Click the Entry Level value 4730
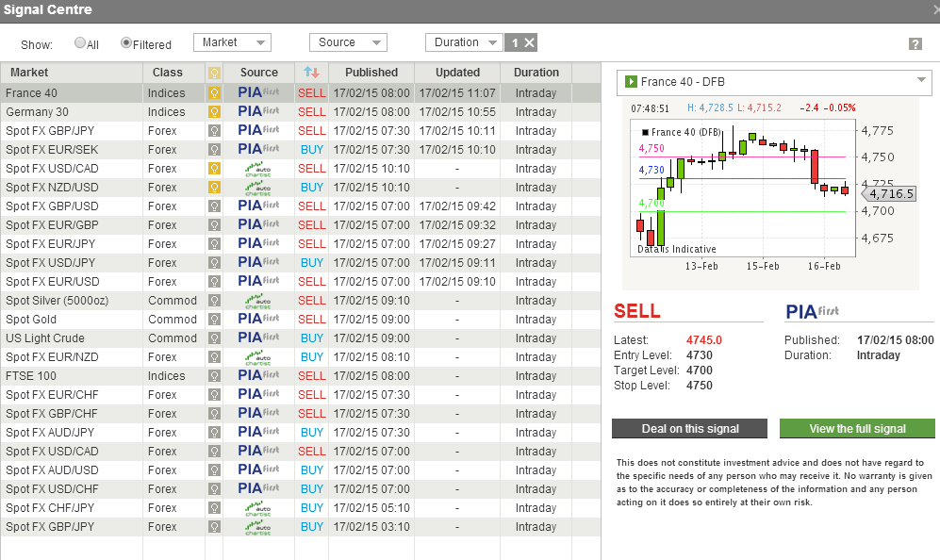This screenshot has width=940, height=560. click(699, 355)
